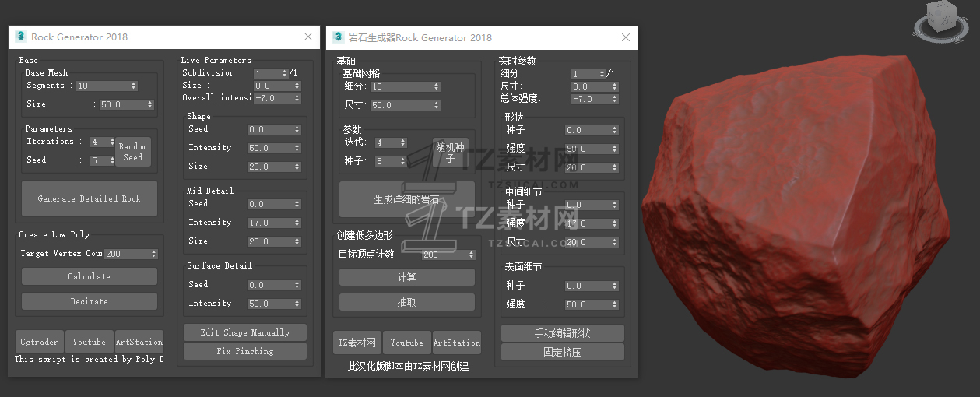Adjust the Iterations spinner arrows

(x=113, y=142)
